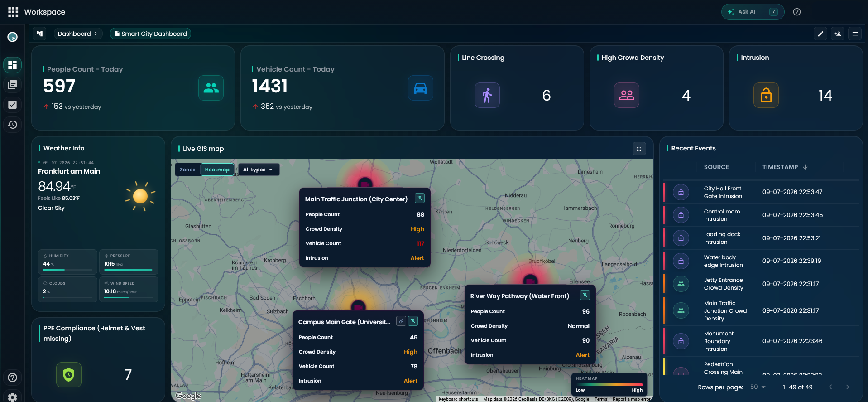The image size is (868, 402).
Task: Open the All types dropdown
Action: (x=259, y=170)
